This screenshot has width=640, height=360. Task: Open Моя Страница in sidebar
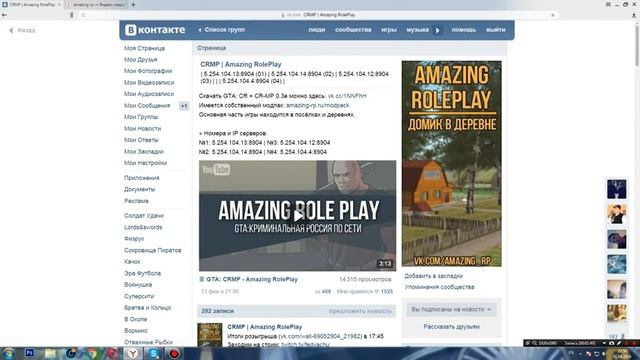[x=144, y=48]
